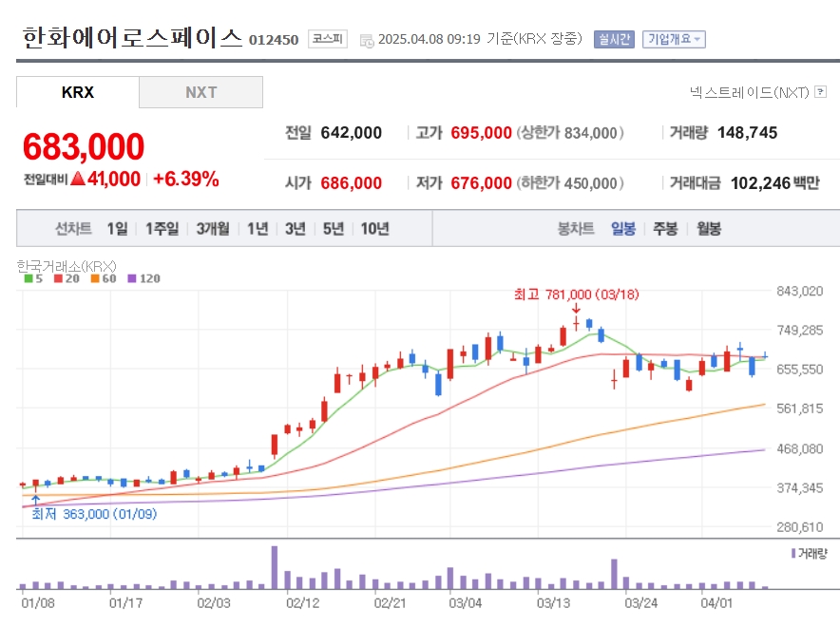Select the 주봉 weekly candle chart

coord(665,229)
